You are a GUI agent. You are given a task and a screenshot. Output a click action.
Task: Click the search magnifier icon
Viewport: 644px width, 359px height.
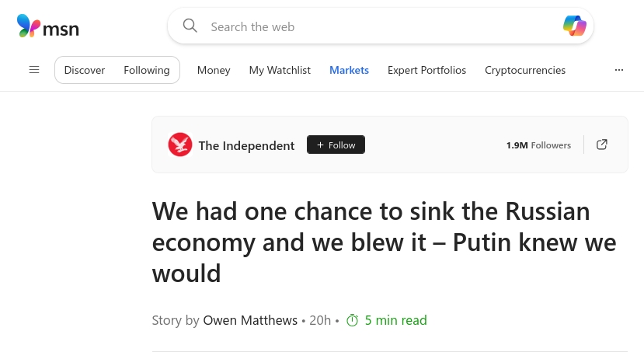point(190,26)
